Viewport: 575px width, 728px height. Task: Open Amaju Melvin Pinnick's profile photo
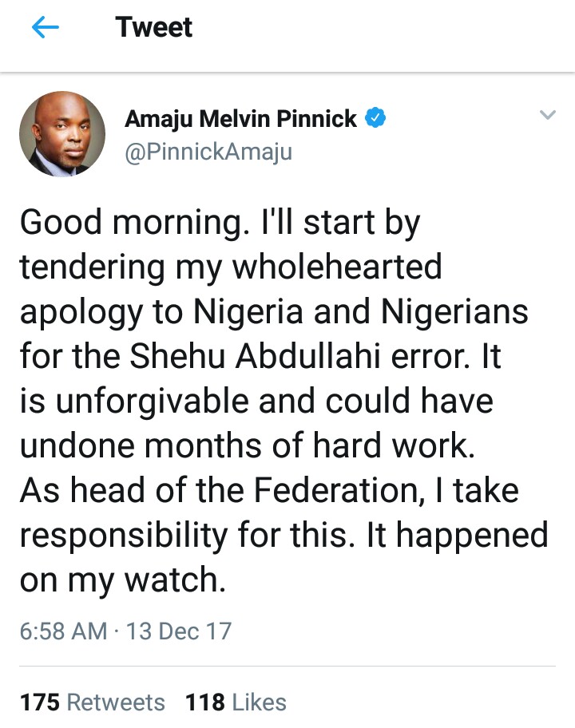(x=62, y=133)
